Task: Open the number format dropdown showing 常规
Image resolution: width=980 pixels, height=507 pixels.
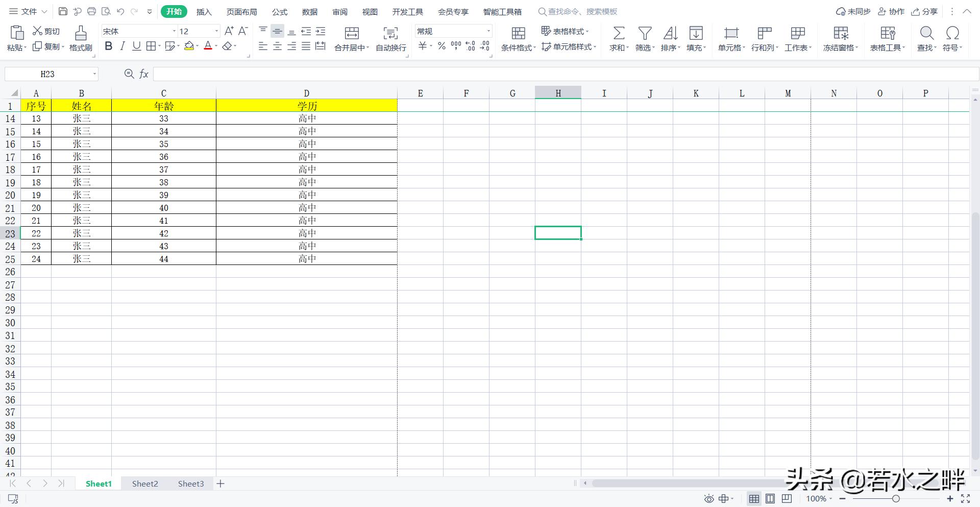Action: 487,31
